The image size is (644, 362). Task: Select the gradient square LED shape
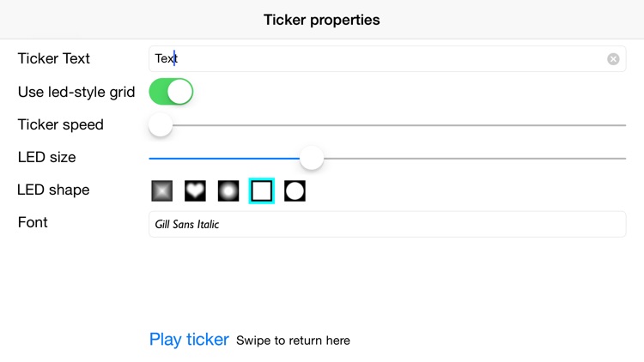(161, 190)
